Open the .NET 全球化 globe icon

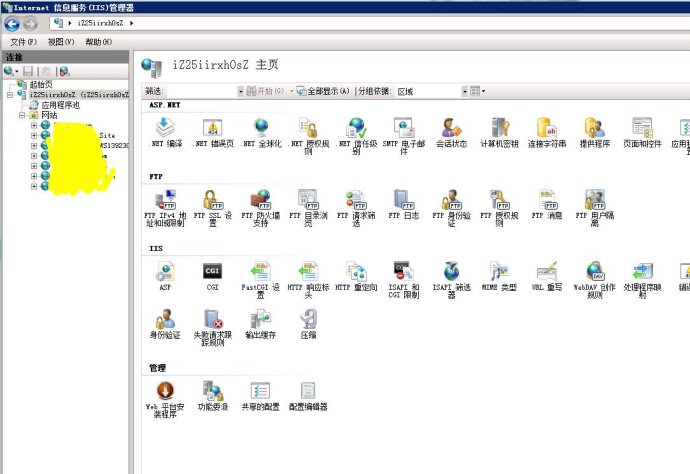(x=261, y=128)
